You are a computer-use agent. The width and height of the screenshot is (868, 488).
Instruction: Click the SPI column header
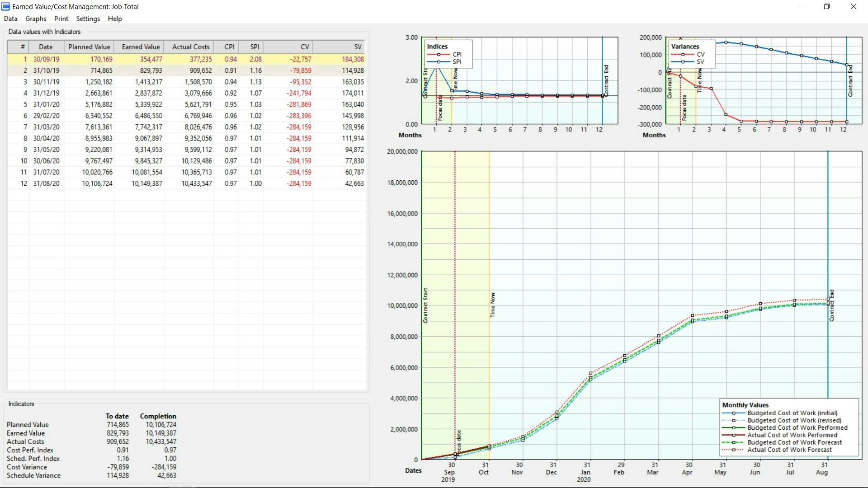[254, 47]
